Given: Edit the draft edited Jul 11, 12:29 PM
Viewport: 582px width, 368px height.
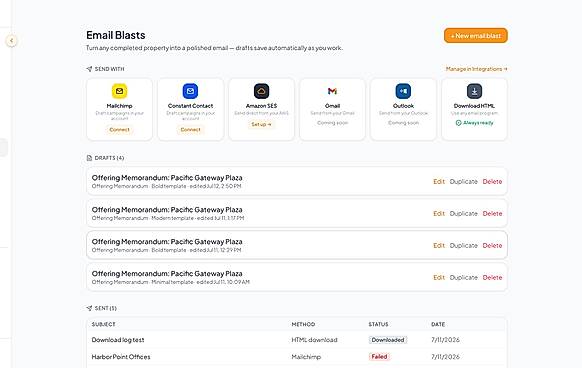Looking at the screenshot, I should point(439,245).
